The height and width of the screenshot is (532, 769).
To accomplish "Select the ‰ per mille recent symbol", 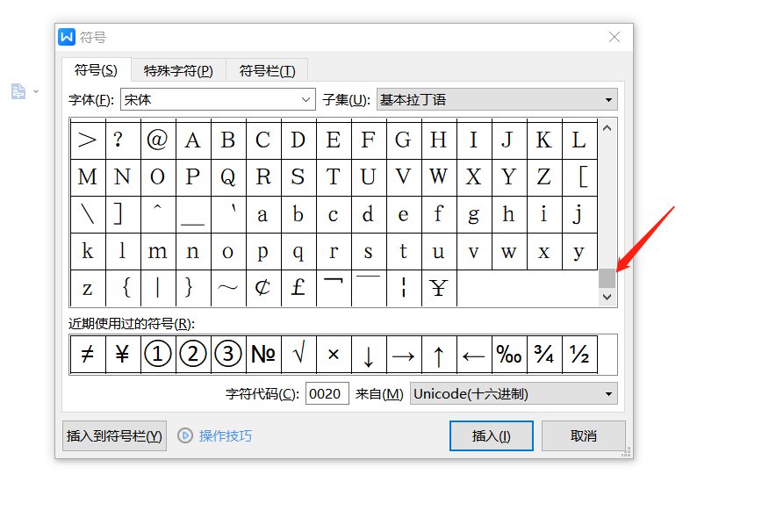I will tap(509, 354).
